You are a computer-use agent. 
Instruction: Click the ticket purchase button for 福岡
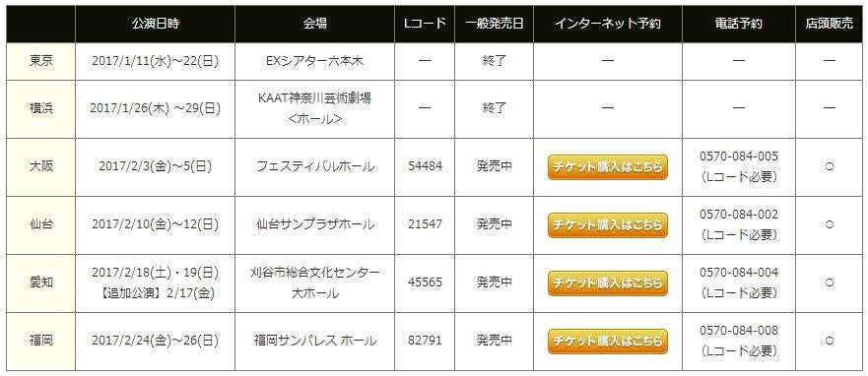pos(607,341)
